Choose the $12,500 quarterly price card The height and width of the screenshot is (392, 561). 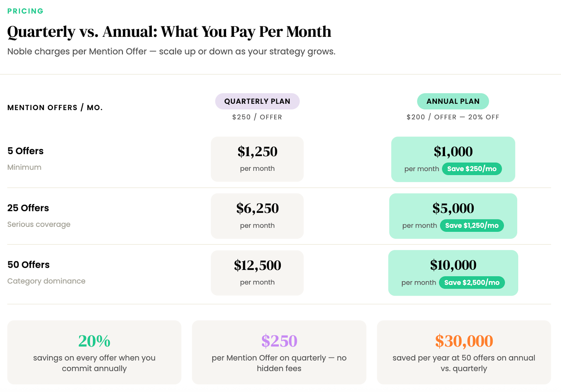coord(257,272)
